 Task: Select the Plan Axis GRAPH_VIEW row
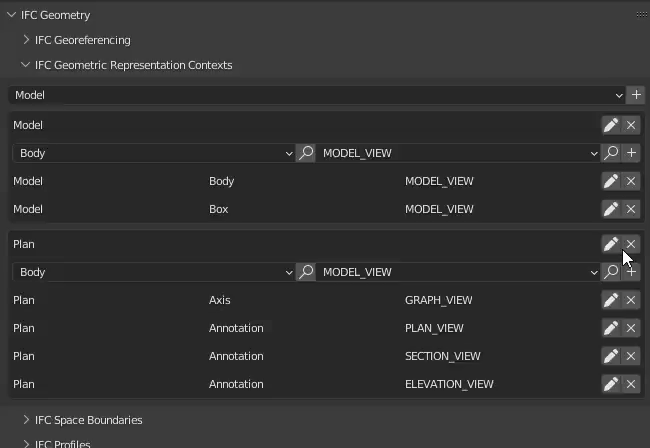pos(300,300)
